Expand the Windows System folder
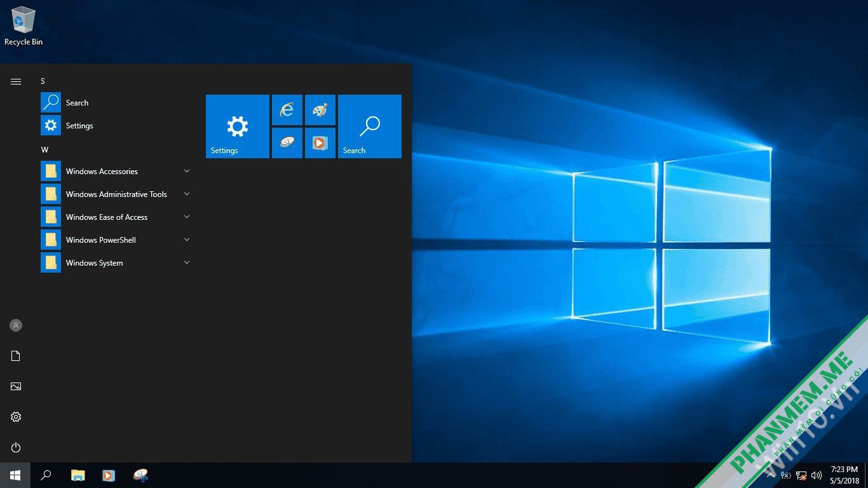Screen dimensions: 868x488 click(116, 263)
